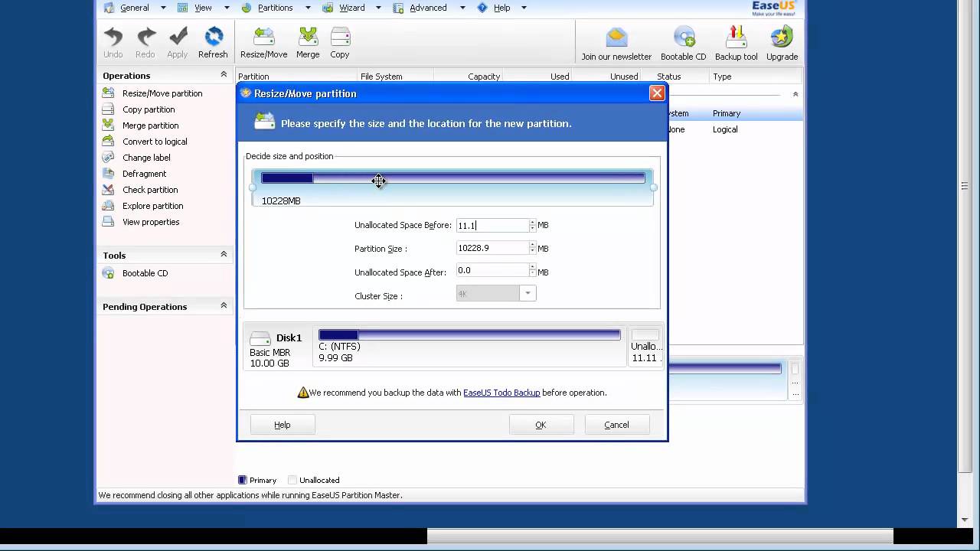Collapse the disk group in partition list
Image resolution: width=980 pixels, height=551 pixels.
point(795,94)
